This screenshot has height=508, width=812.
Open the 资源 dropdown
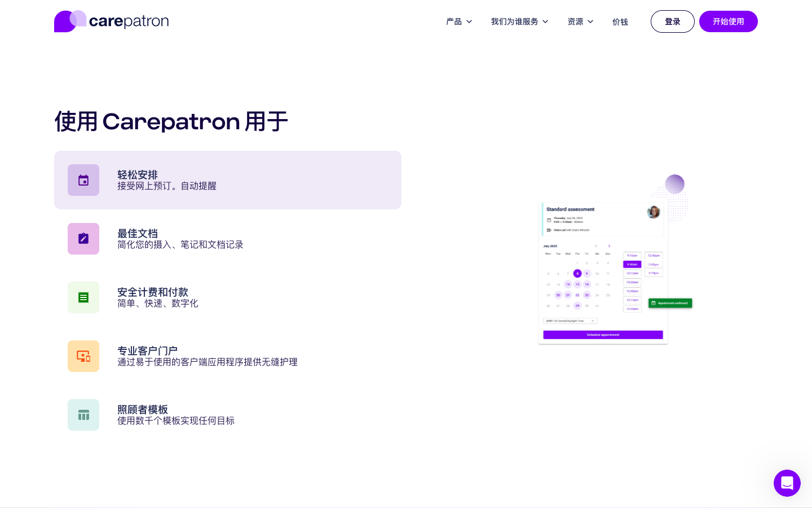(x=580, y=21)
